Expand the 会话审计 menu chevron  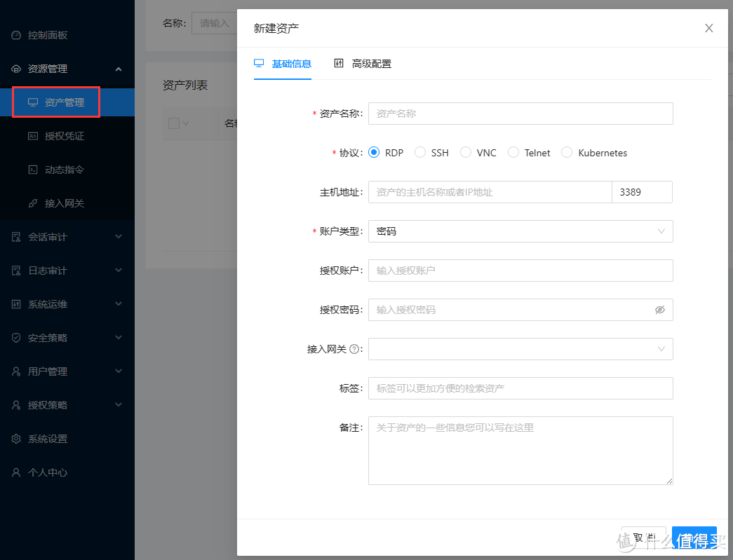coord(119,236)
